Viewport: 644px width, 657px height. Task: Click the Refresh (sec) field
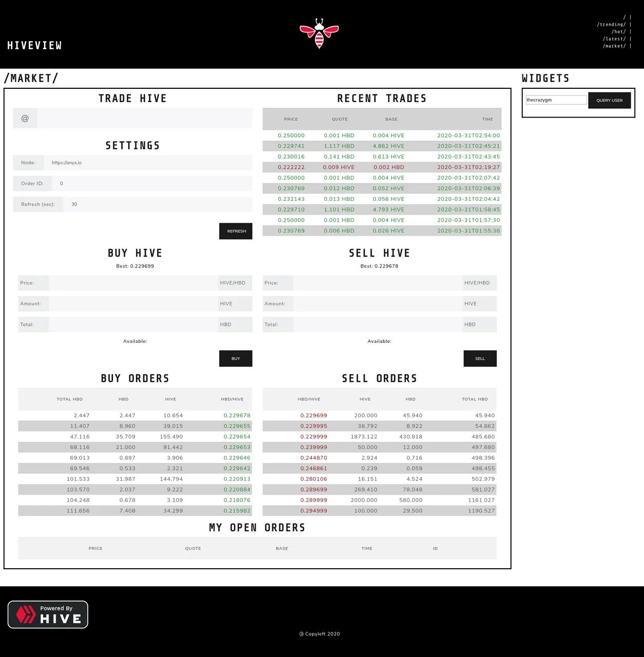coord(158,204)
